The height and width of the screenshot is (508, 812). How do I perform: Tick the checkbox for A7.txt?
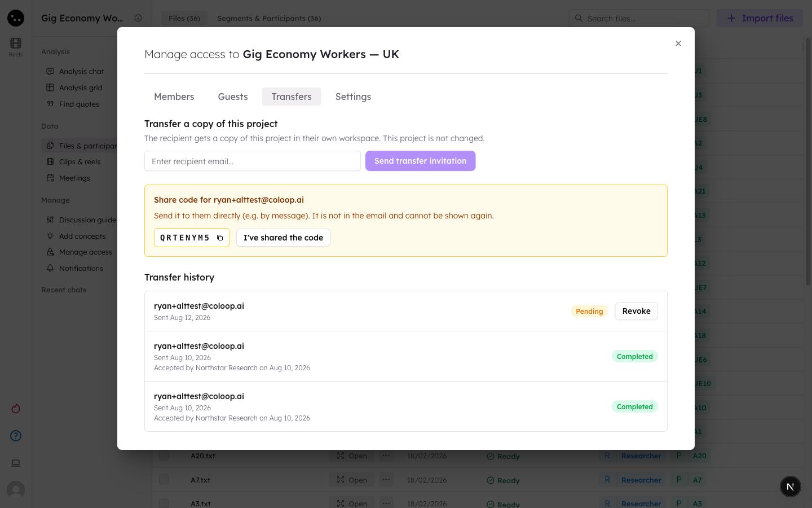(164, 480)
